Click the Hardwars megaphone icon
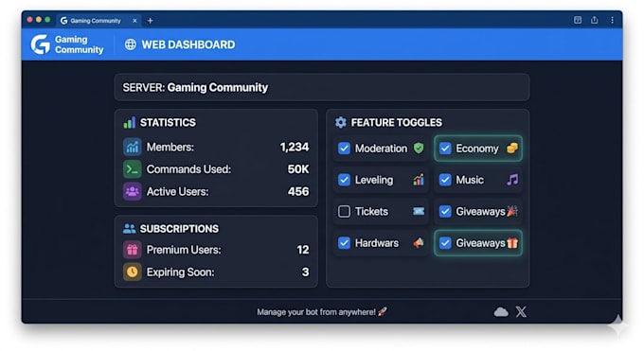Image resolution: width=644 pixels, height=351 pixels. 419,242
